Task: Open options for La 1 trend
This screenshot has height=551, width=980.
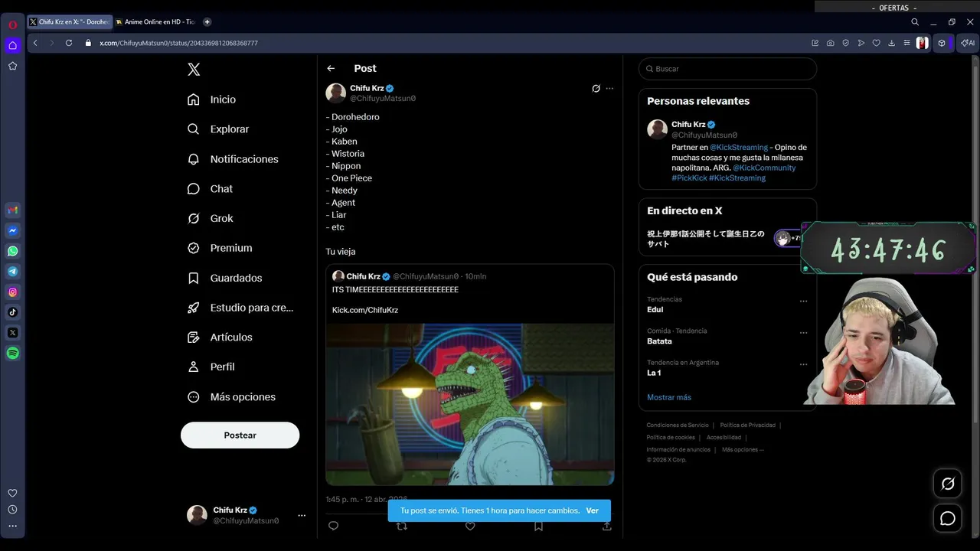Action: (x=803, y=364)
